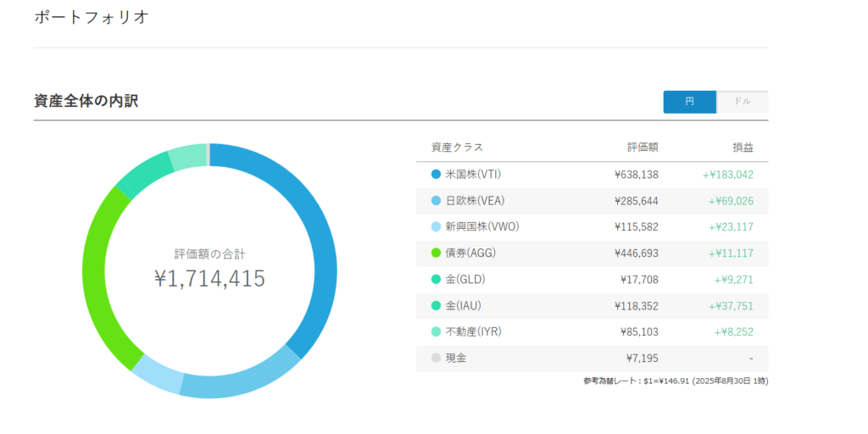Viewport: 868px width, 434px height.
Task: Switch currency display to 円
Action: coord(690,102)
